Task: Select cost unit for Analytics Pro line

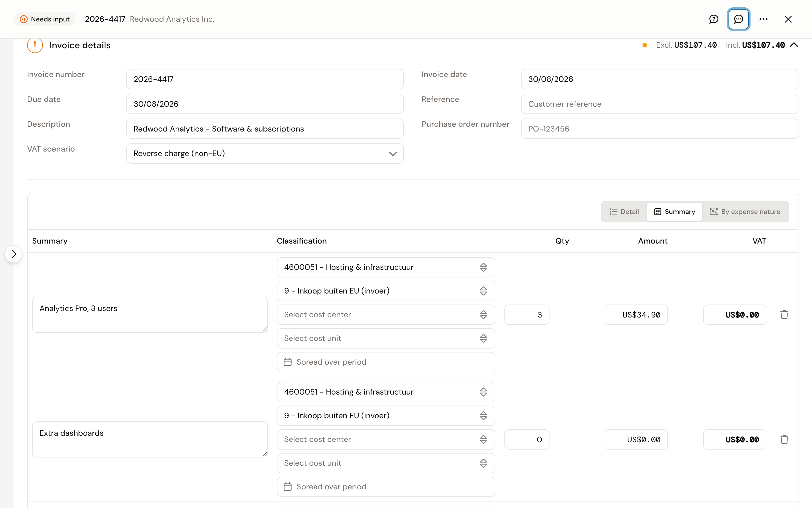Action: click(386, 338)
